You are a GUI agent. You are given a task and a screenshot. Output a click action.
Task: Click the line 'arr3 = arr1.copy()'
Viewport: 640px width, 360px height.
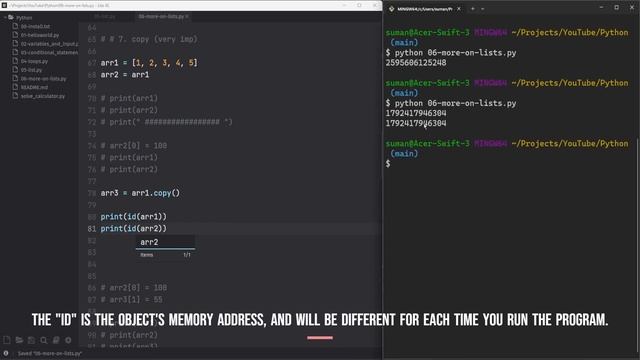(140, 193)
